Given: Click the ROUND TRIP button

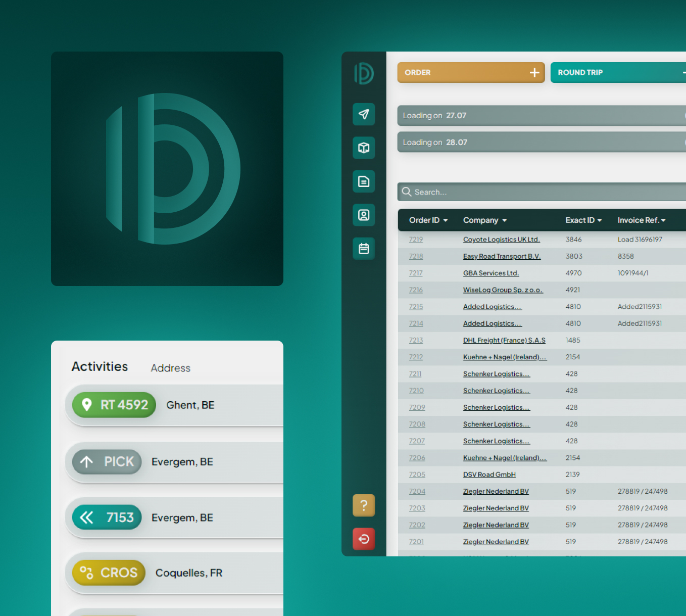Looking at the screenshot, I should click(616, 73).
